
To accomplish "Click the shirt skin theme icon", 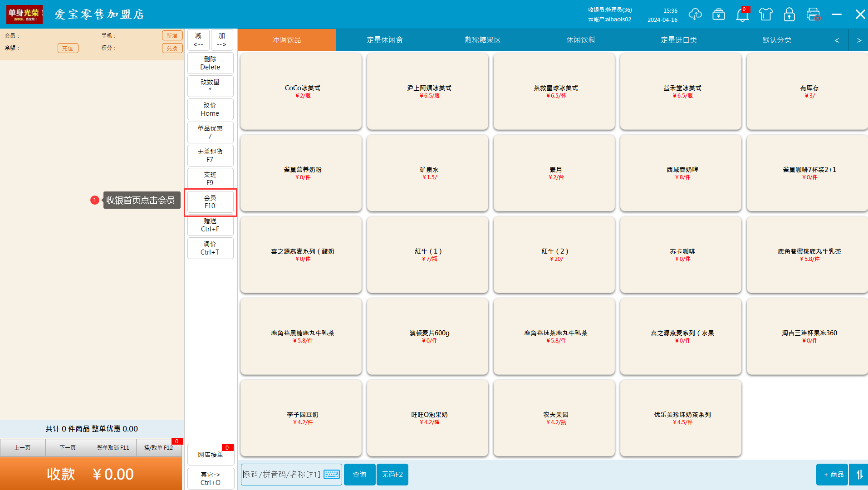I will coord(765,15).
